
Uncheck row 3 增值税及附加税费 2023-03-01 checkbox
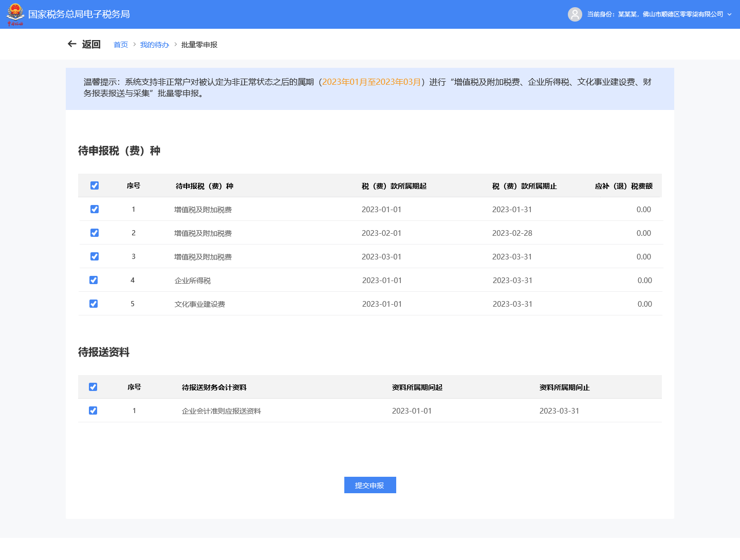(95, 256)
